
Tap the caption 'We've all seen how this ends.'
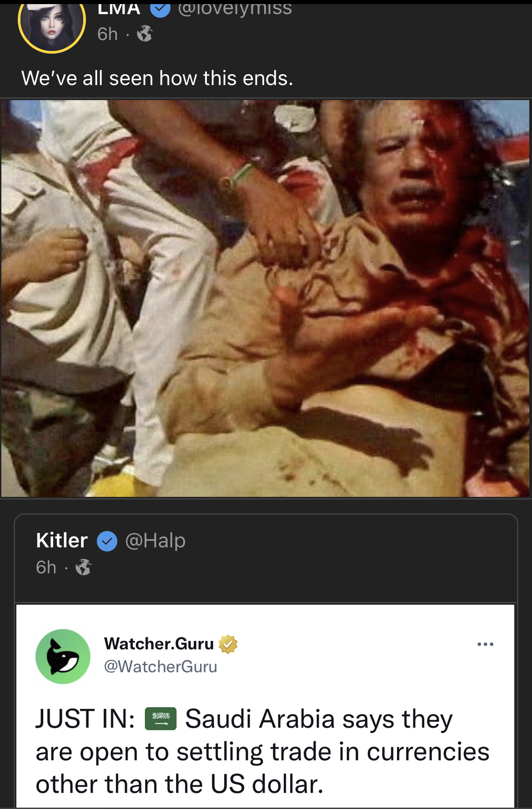[157, 78]
